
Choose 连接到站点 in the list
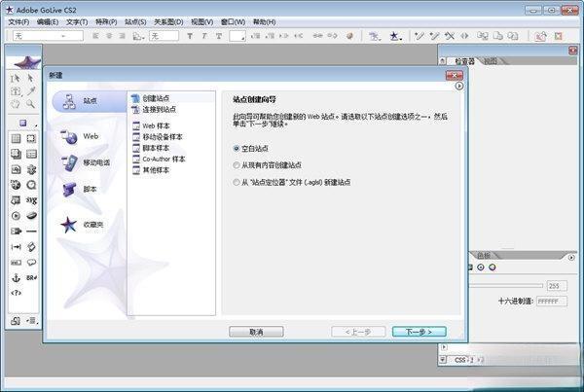point(154,110)
